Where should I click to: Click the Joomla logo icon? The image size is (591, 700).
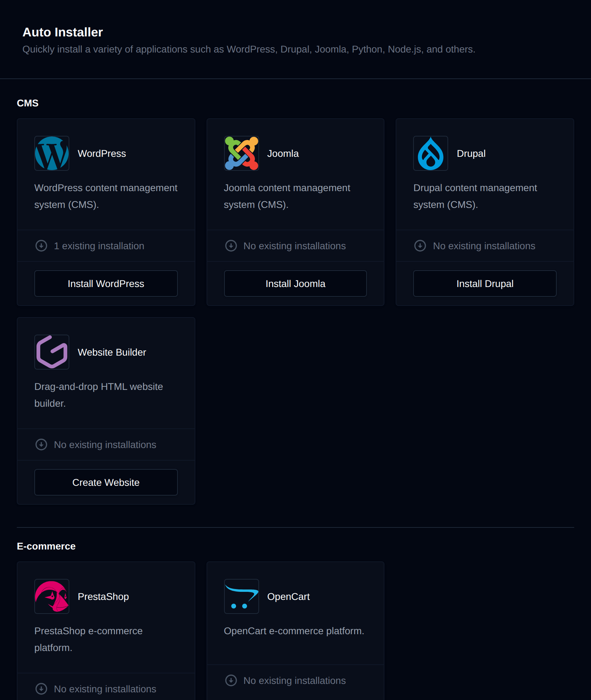(x=242, y=153)
